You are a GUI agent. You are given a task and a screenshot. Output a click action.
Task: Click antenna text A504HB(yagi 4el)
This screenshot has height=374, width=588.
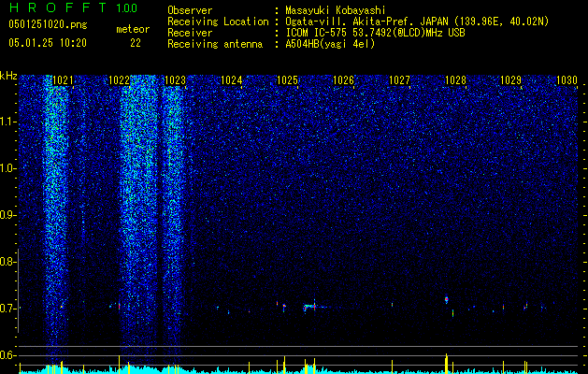330,44
